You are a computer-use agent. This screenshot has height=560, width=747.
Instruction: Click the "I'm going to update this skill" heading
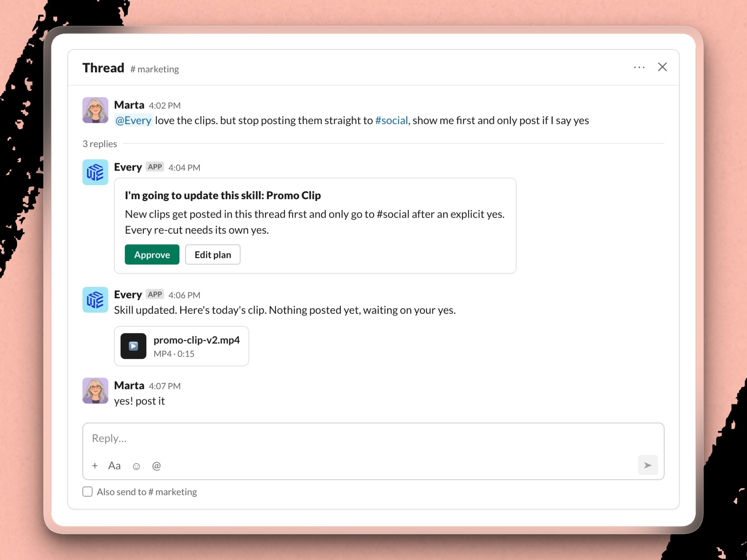(223, 195)
